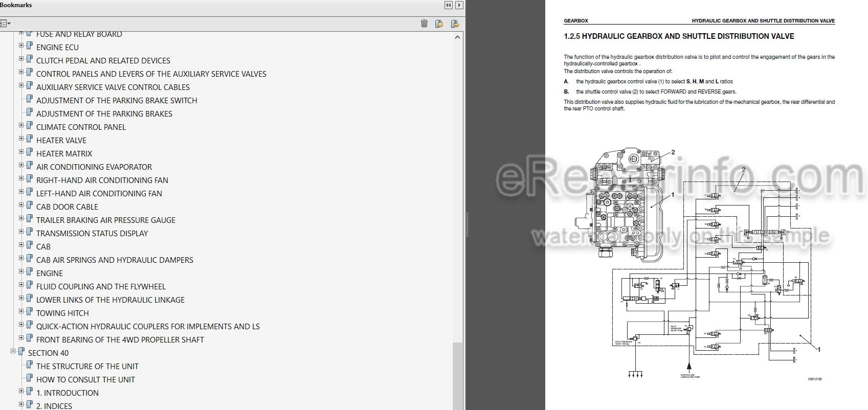Viewport: 868px width, 410px height.
Task: Click the TRANSMISSION STATUS DISPLAY bookmark icon
Action: point(30,232)
